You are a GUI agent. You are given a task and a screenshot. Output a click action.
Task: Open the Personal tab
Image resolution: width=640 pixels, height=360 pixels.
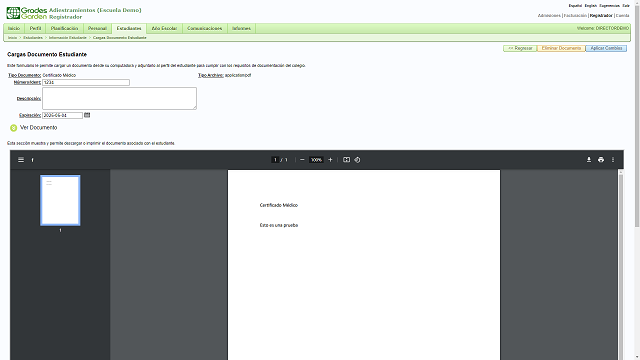click(x=97, y=28)
